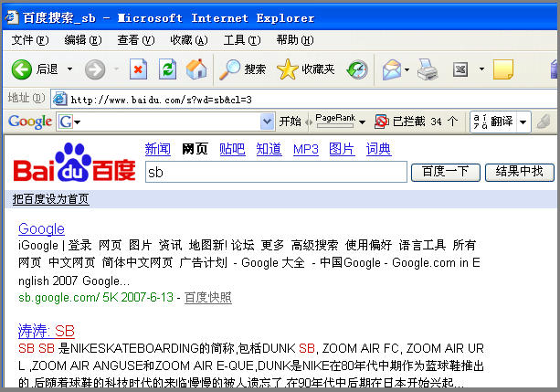Expand the Back button history dropdown arrow
The image size is (560, 392).
[x=70, y=69]
